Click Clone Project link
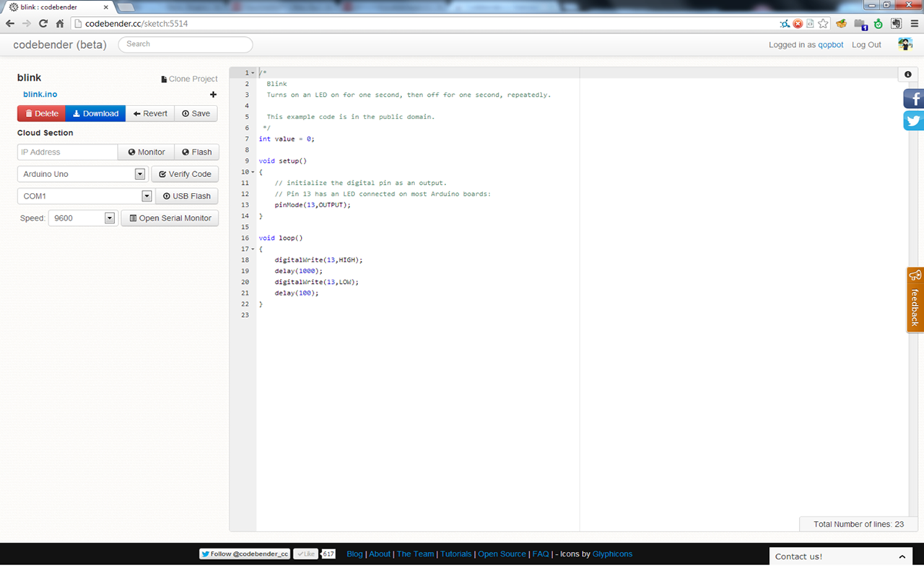The height and width of the screenshot is (578, 924). click(189, 79)
